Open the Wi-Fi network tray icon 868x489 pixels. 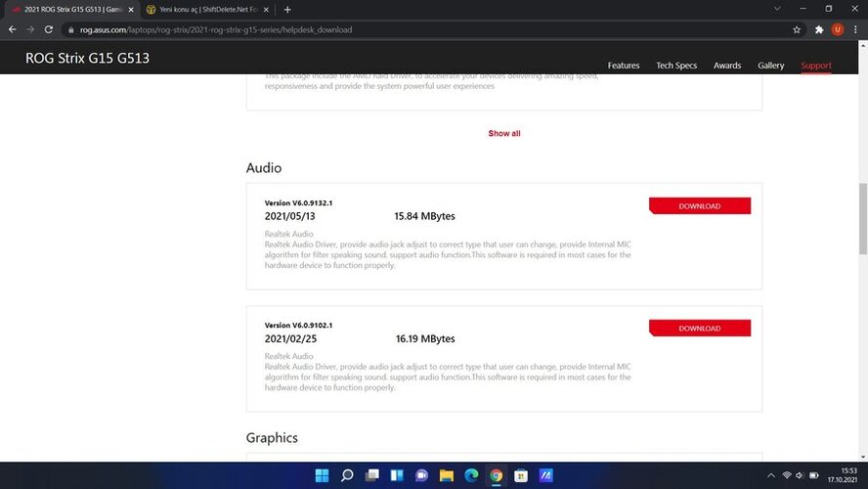787,475
